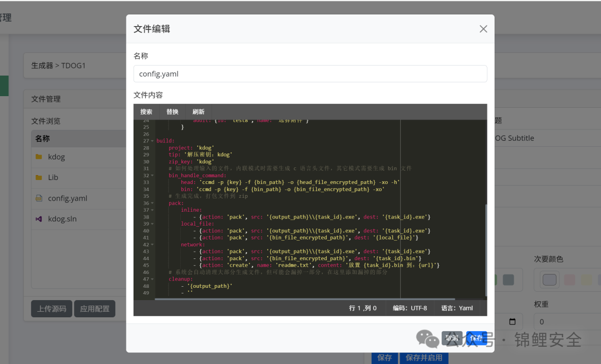This screenshot has height=364, width=601.
Task: Click 取消 in the dialog footer
Action: [x=452, y=338]
